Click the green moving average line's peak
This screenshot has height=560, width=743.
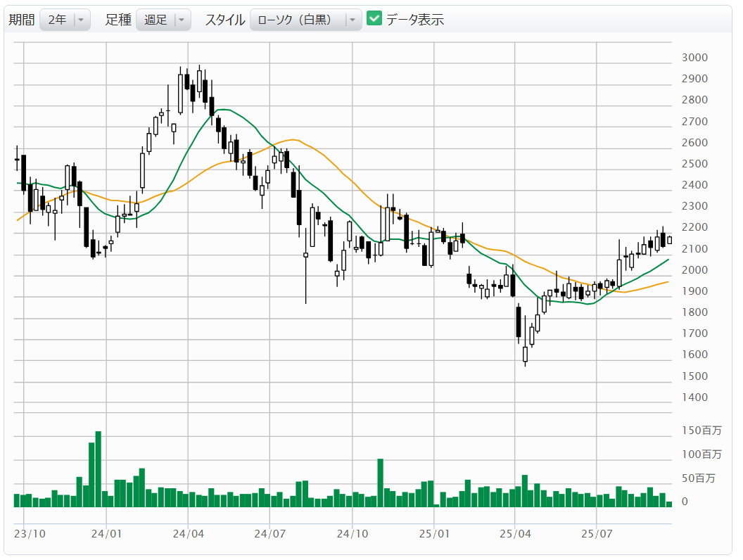pyautogui.click(x=224, y=110)
